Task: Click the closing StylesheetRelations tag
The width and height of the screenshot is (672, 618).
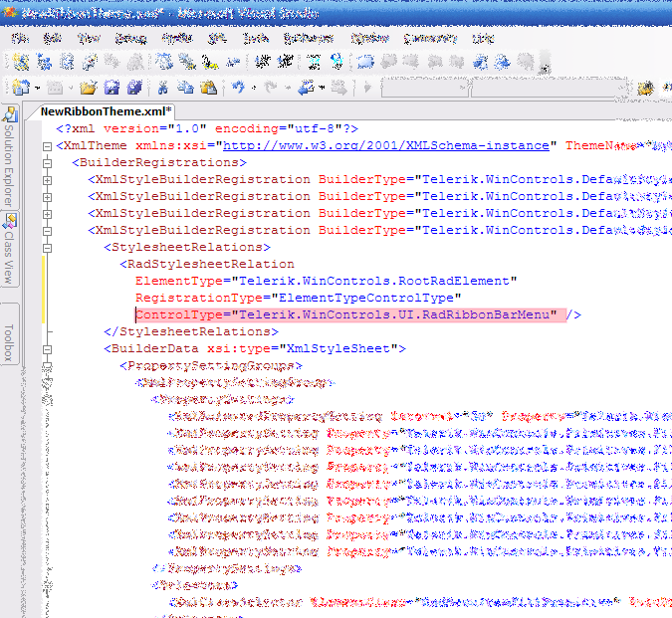Action: pos(191,331)
